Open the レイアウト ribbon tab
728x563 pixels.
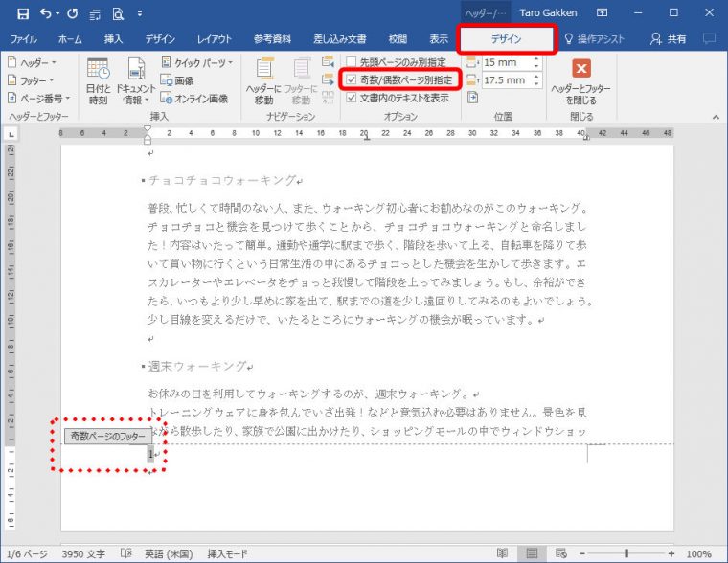(x=214, y=39)
